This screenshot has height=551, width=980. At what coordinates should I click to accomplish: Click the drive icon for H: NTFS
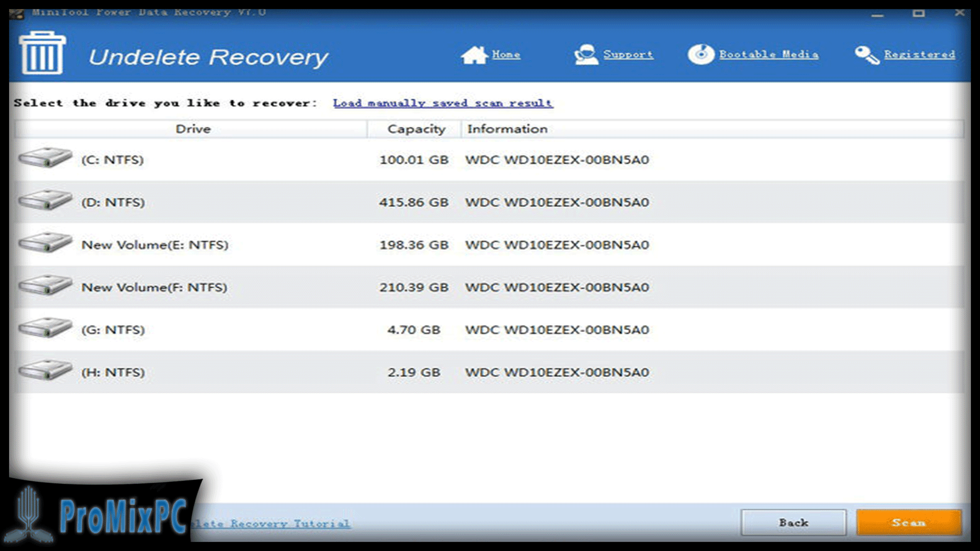pyautogui.click(x=45, y=369)
